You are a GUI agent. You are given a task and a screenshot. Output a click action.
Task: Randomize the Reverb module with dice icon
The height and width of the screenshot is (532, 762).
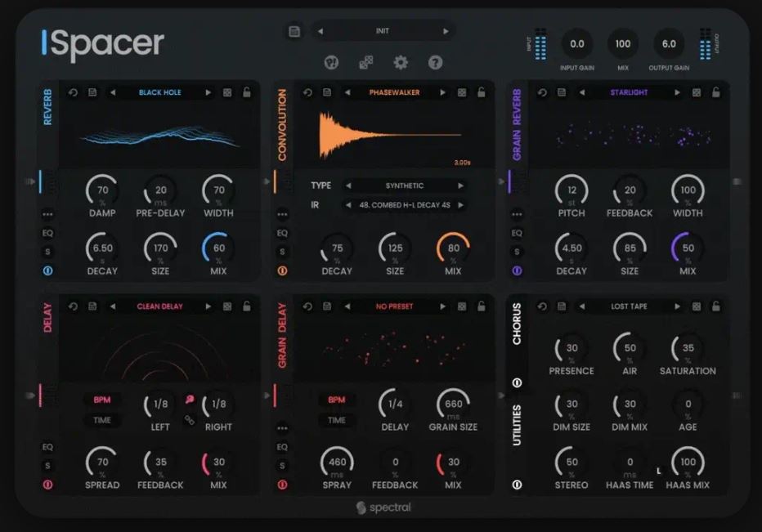[227, 92]
